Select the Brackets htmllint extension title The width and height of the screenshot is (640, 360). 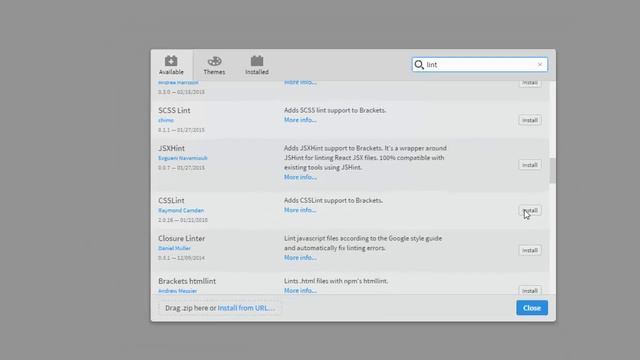187,281
